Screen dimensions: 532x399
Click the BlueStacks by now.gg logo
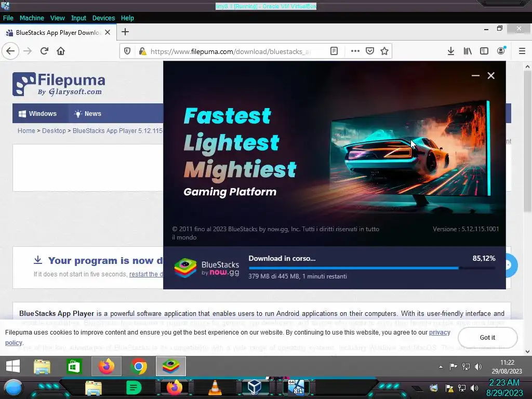[x=207, y=268]
